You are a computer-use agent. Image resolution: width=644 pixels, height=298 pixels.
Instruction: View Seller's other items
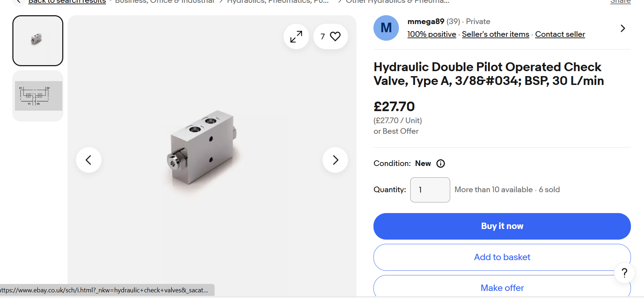click(x=495, y=34)
